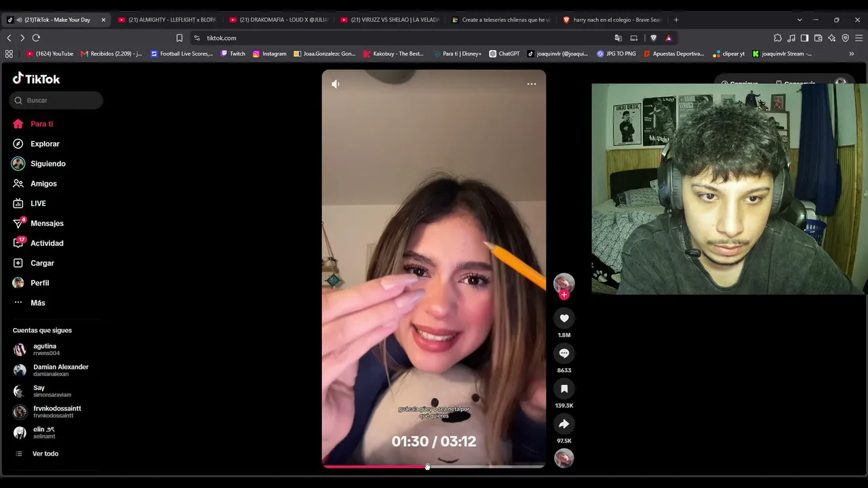868x488 pixels.
Task: Open a new browser tab
Action: click(x=676, y=20)
